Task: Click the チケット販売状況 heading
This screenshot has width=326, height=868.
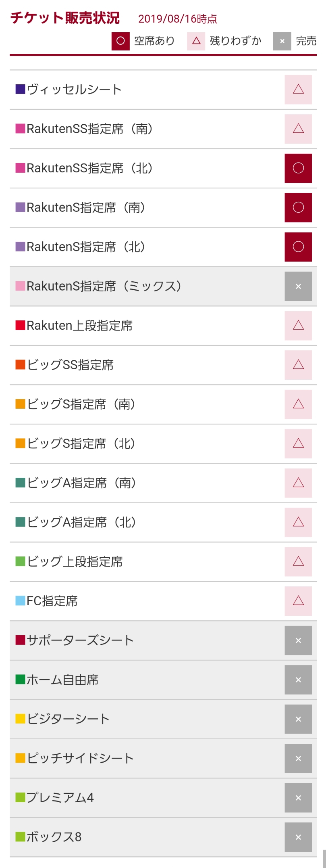Action: [x=65, y=18]
